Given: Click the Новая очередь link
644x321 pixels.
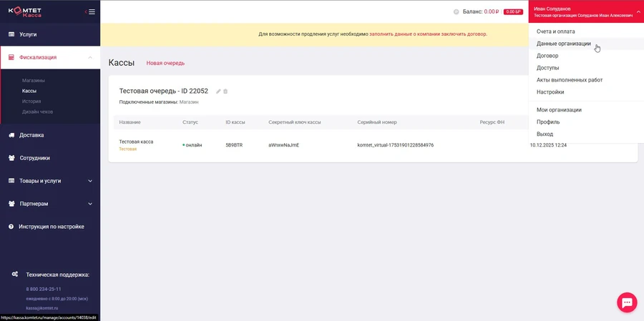Looking at the screenshot, I should click(x=165, y=63).
